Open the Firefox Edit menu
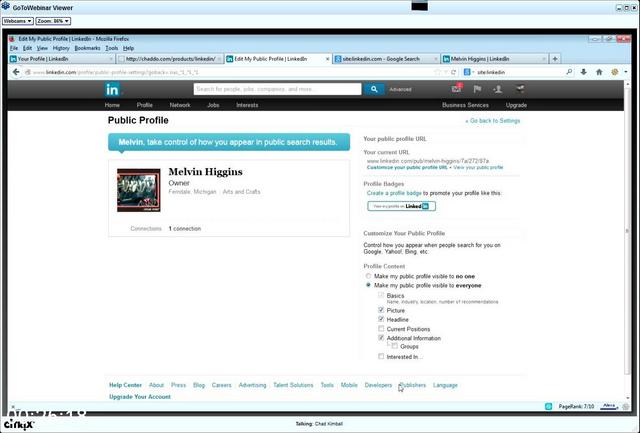 click(27, 48)
